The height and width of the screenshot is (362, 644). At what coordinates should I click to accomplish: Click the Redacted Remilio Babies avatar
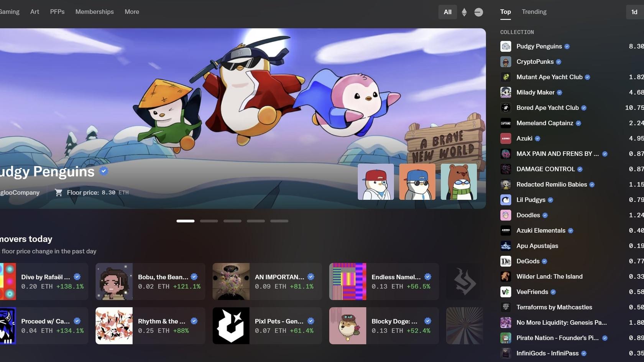(506, 184)
